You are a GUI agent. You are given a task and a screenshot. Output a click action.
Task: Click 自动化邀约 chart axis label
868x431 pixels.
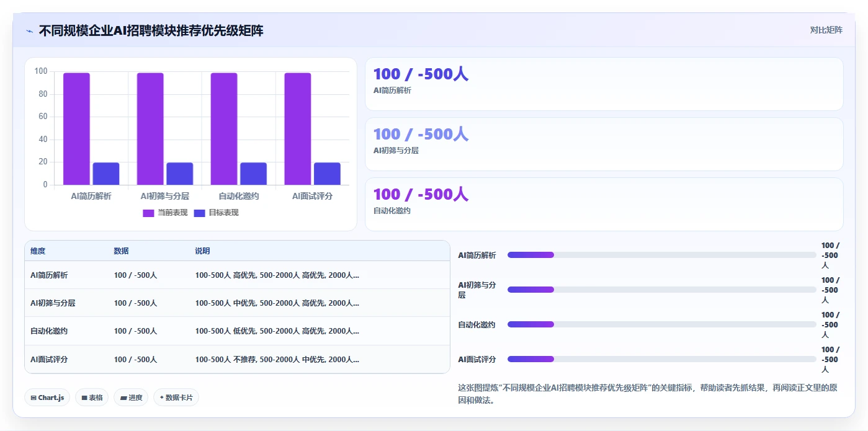pyautogui.click(x=239, y=196)
